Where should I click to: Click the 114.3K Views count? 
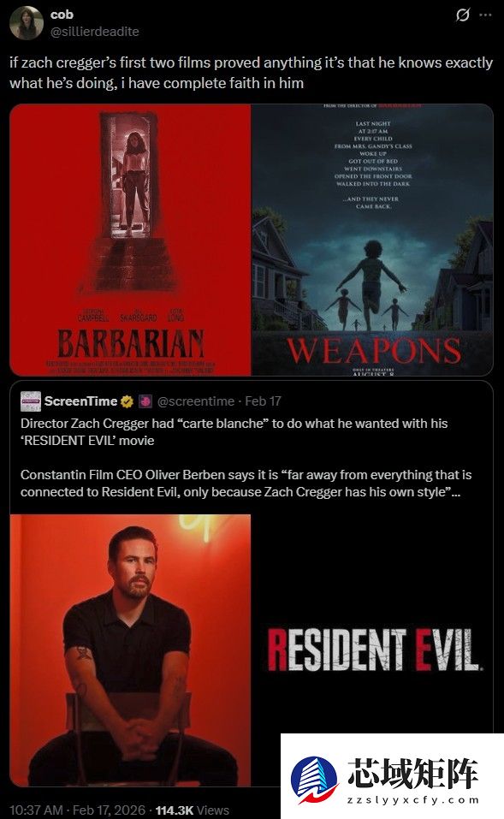tap(193, 810)
